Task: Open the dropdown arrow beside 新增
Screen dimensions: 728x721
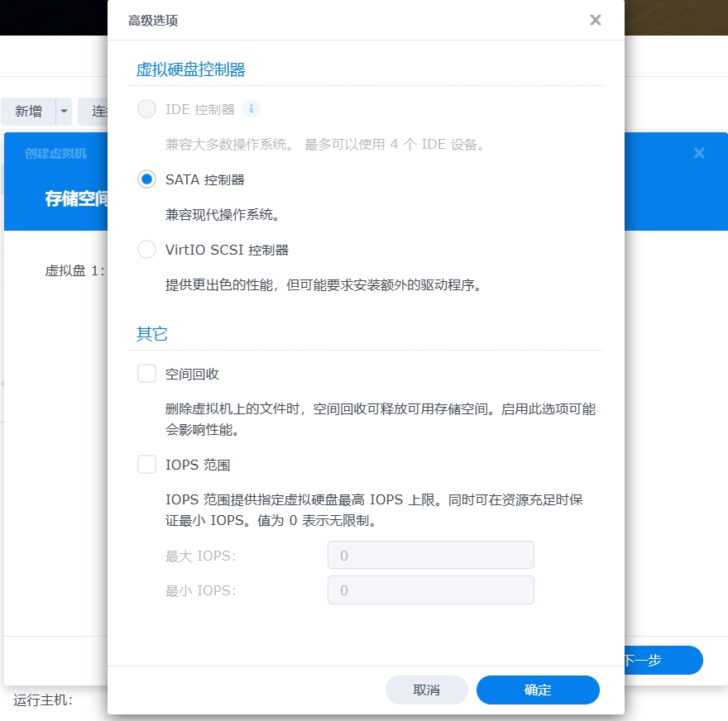Action: point(64,112)
